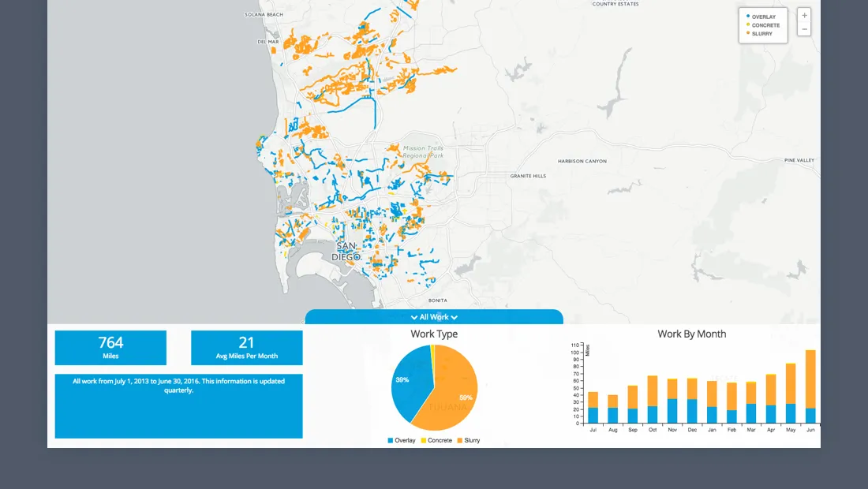Viewport: 868px width, 489px height.
Task: Click the 764 Miles stat panel
Action: pos(110,347)
